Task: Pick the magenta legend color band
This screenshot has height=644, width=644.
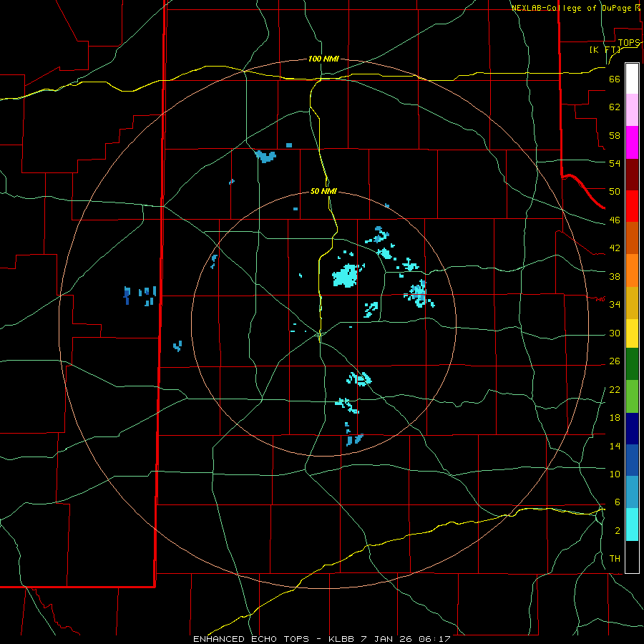Action: (632, 142)
